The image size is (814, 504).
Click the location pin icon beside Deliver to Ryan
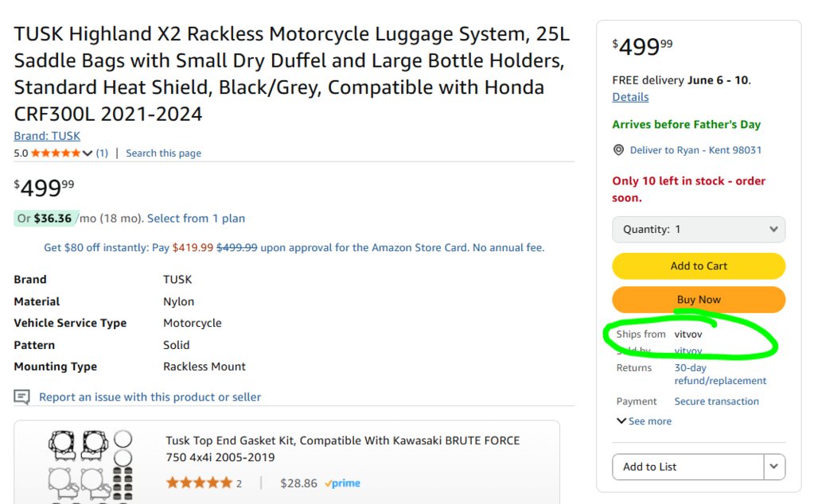tap(618, 150)
